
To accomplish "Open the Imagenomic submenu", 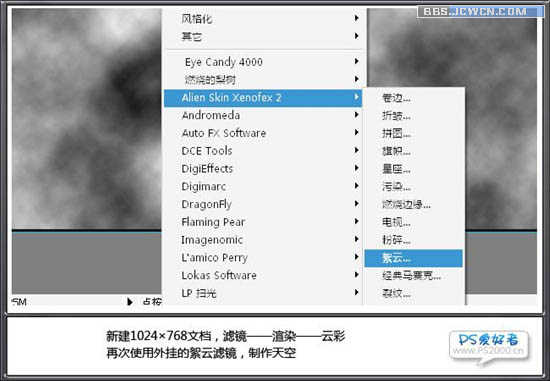I will point(264,240).
